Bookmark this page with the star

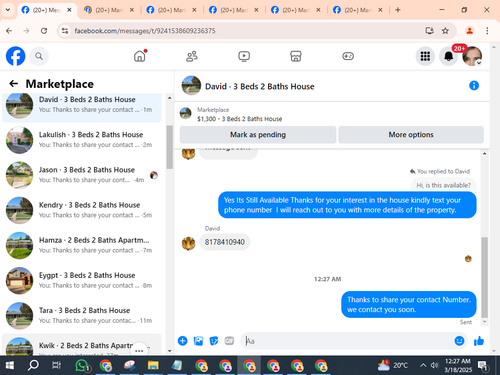pyautogui.click(x=445, y=31)
